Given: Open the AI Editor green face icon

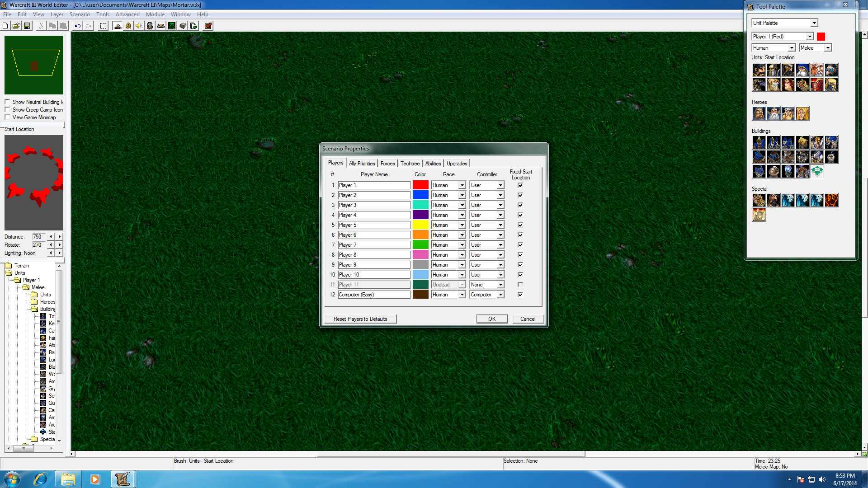Looking at the screenshot, I should [x=172, y=26].
